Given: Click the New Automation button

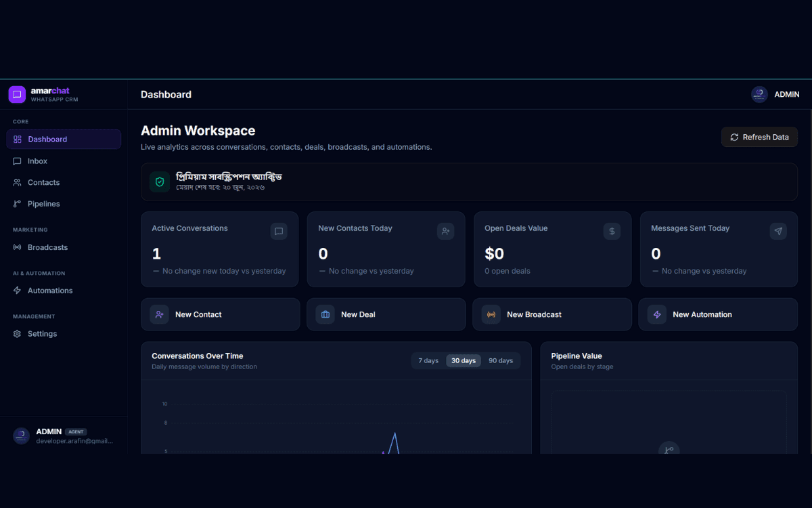Looking at the screenshot, I should click(718, 314).
